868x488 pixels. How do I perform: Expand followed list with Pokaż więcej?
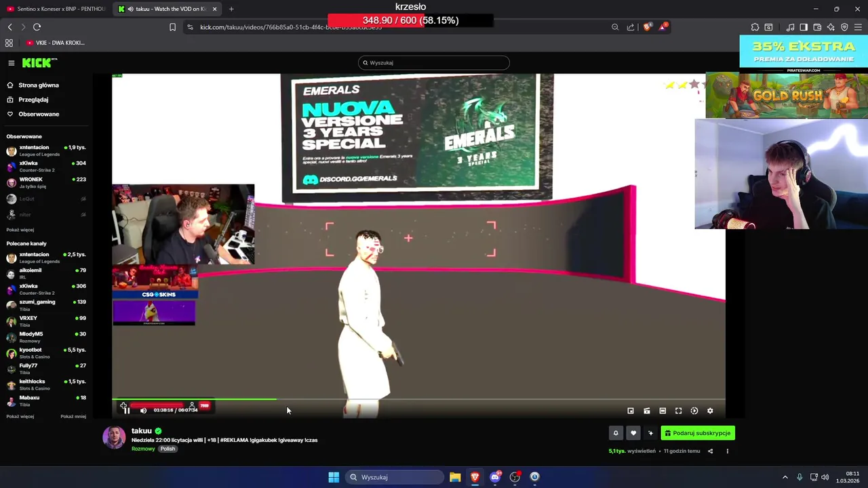point(20,230)
